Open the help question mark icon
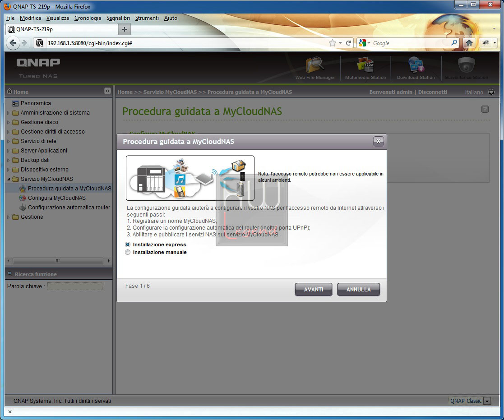The width and height of the screenshot is (504, 420). point(485,109)
